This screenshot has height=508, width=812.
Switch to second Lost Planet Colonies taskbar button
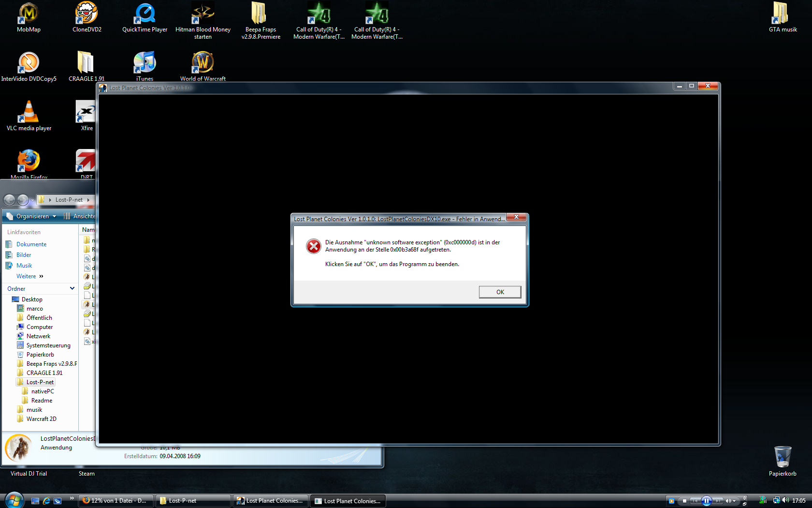click(x=348, y=501)
